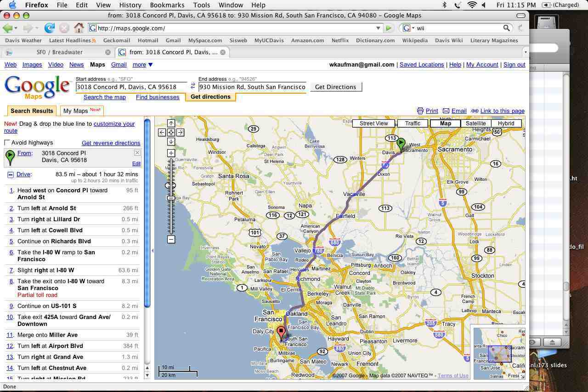Remove the From address with its X icon
This screenshot has width=588, height=392.
click(137, 153)
